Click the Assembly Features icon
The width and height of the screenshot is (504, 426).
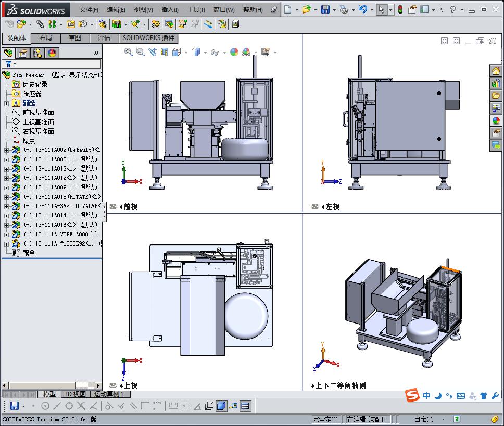116,24
